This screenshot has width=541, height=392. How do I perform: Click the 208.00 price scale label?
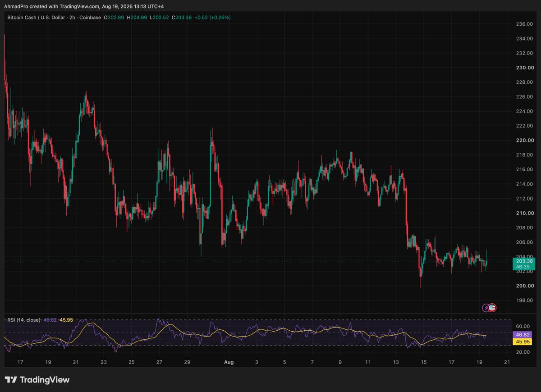pyautogui.click(x=524, y=228)
